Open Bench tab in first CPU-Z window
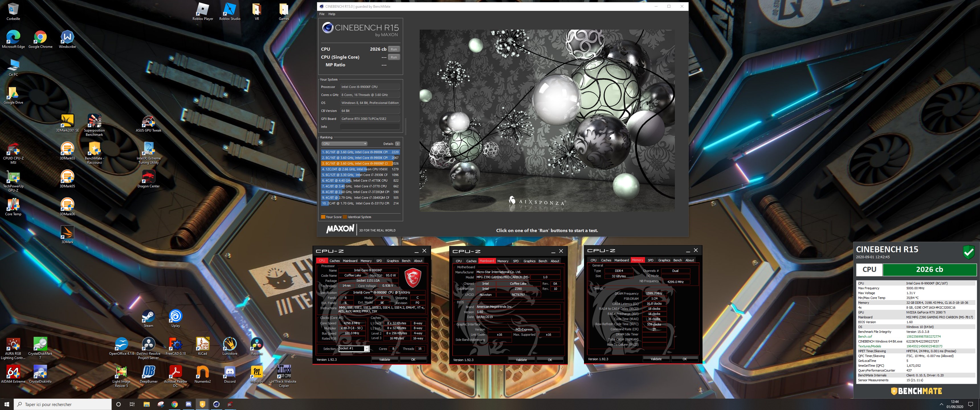This screenshot has width=980, height=410. point(406,261)
